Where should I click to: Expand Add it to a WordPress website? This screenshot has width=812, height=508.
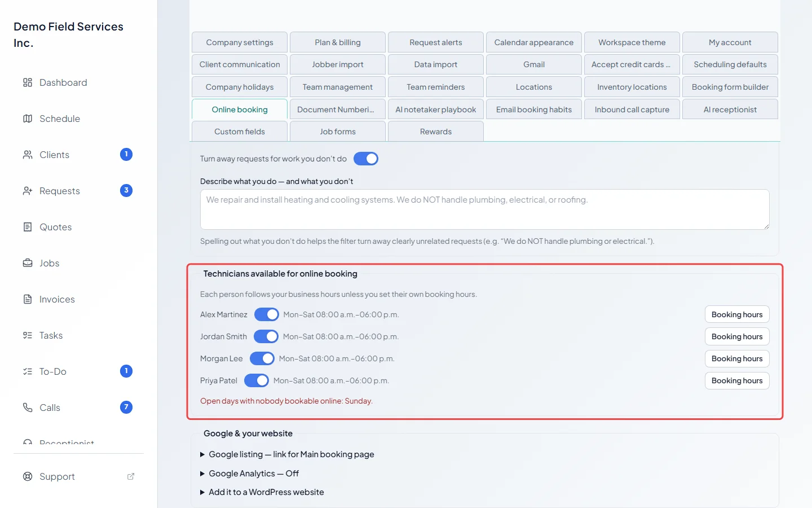pos(262,492)
